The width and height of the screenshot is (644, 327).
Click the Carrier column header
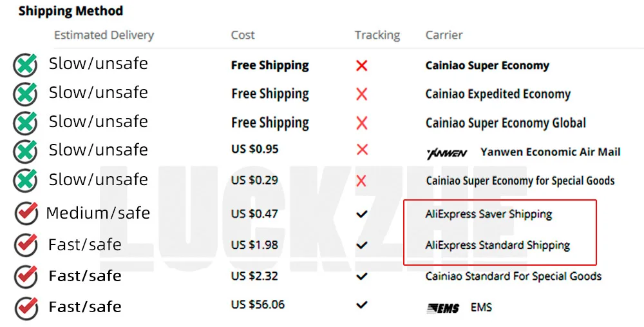(444, 35)
